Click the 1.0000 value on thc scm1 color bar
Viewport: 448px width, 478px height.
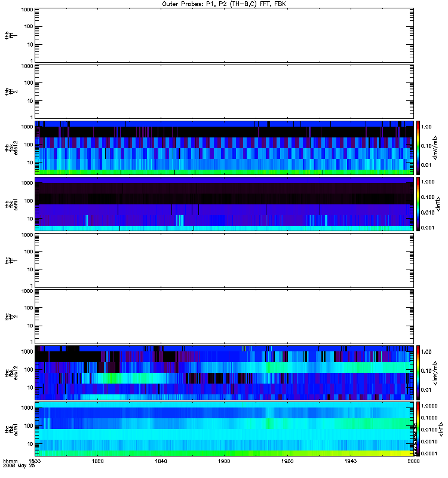coord(429,406)
